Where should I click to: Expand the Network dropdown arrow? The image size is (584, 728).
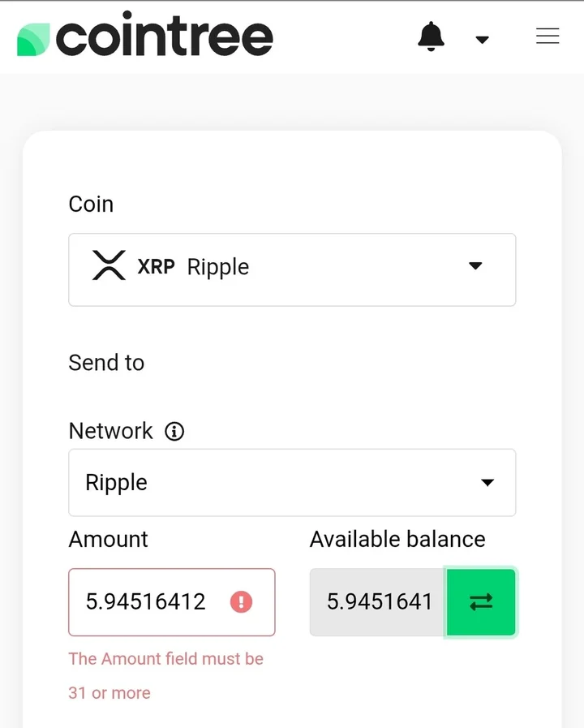pyautogui.click(x=487, y=483)
